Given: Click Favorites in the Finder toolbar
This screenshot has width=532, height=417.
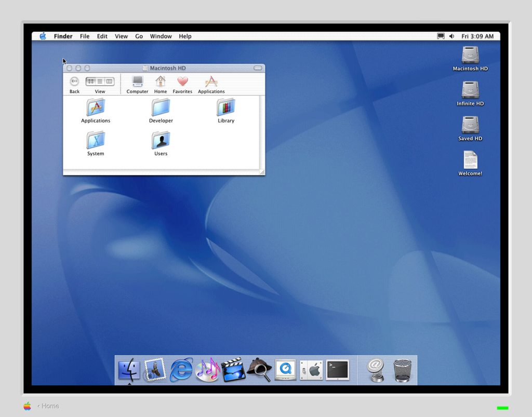Looking at the screenshot, I should 182,83.
